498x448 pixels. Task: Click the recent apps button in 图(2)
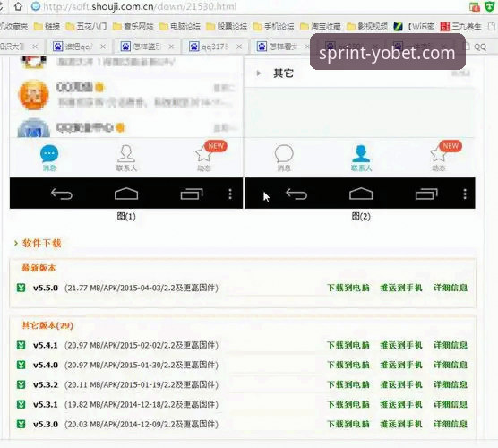pyautogui.click(x=426, y=194)
